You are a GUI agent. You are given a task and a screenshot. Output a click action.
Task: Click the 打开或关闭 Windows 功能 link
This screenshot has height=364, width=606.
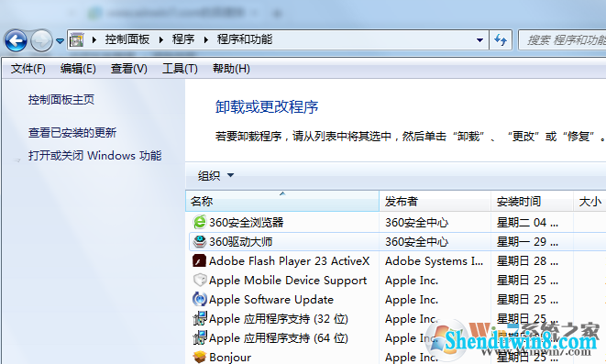coord(94,156)
